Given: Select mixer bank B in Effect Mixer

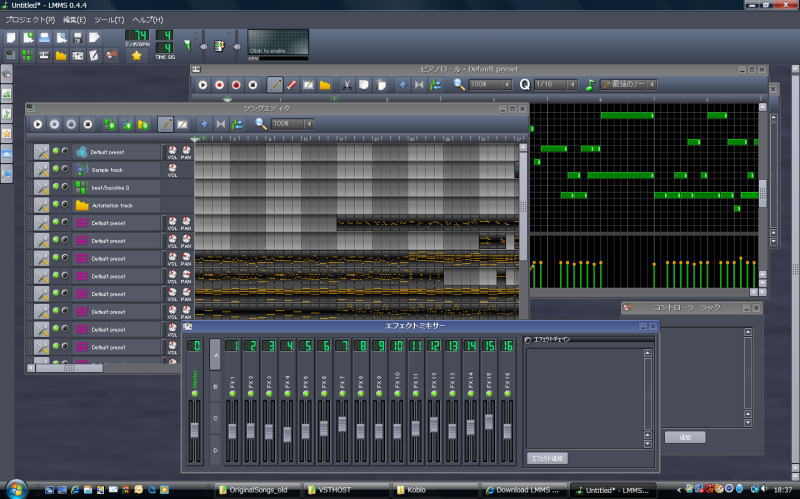Looking at the screenshot, I should click(215, 387).
